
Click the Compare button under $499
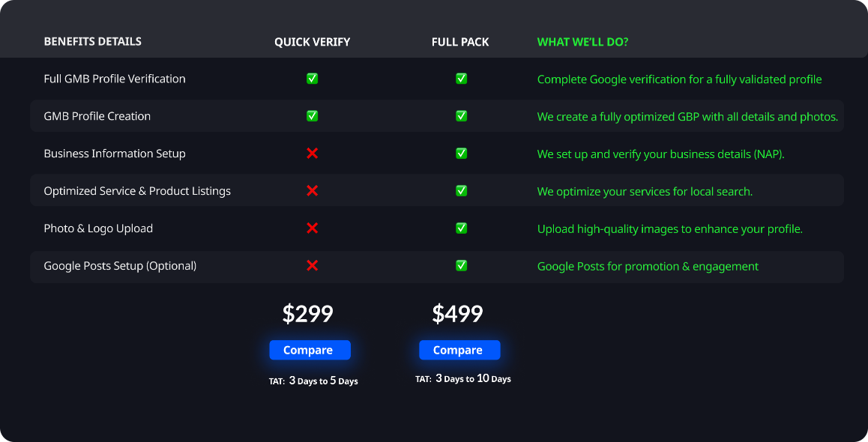pos(459,350)
